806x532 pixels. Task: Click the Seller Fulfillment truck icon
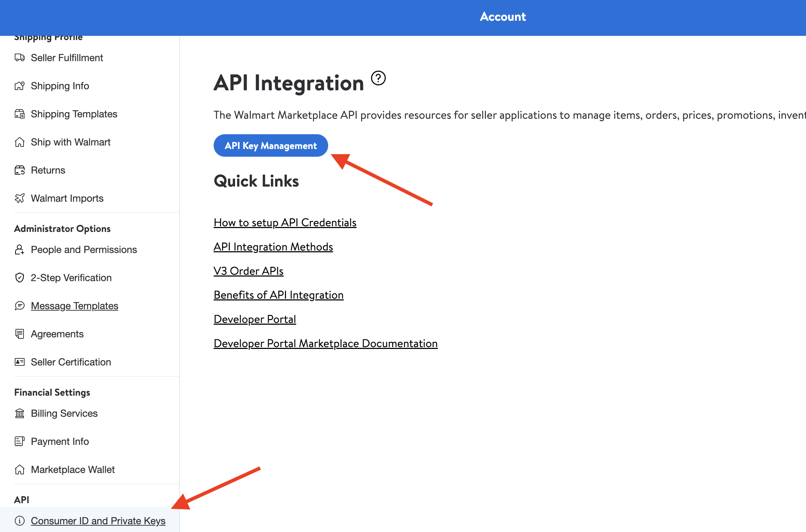tap(20, 58)
